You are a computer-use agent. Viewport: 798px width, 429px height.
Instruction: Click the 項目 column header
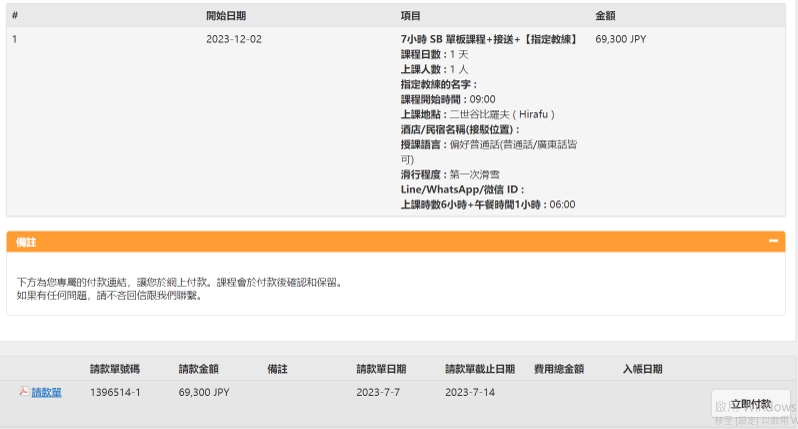point(410,16)
